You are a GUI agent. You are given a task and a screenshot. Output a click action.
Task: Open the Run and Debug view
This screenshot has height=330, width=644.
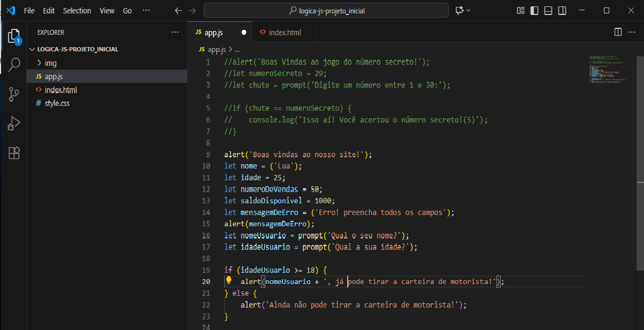point(13,124)
